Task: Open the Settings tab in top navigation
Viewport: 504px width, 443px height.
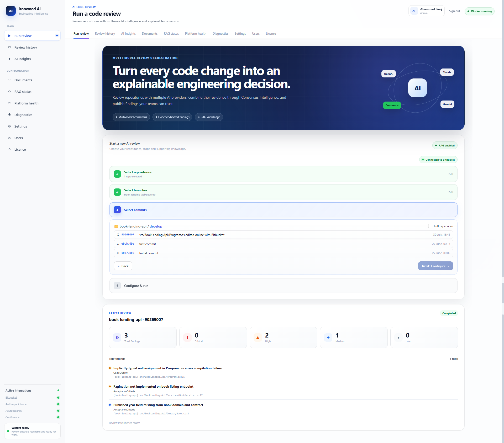Action: (x=240, y=34)
